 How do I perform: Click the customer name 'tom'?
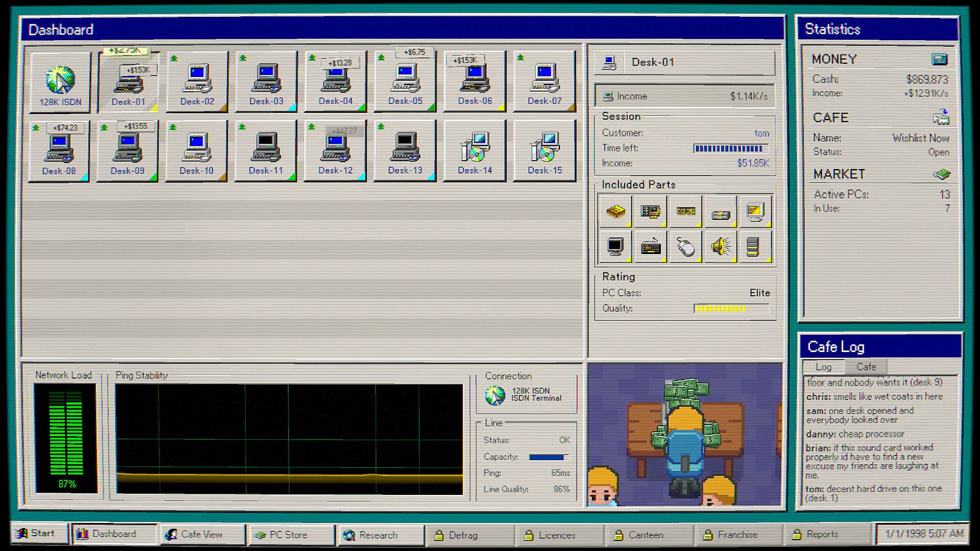(762, 133)
